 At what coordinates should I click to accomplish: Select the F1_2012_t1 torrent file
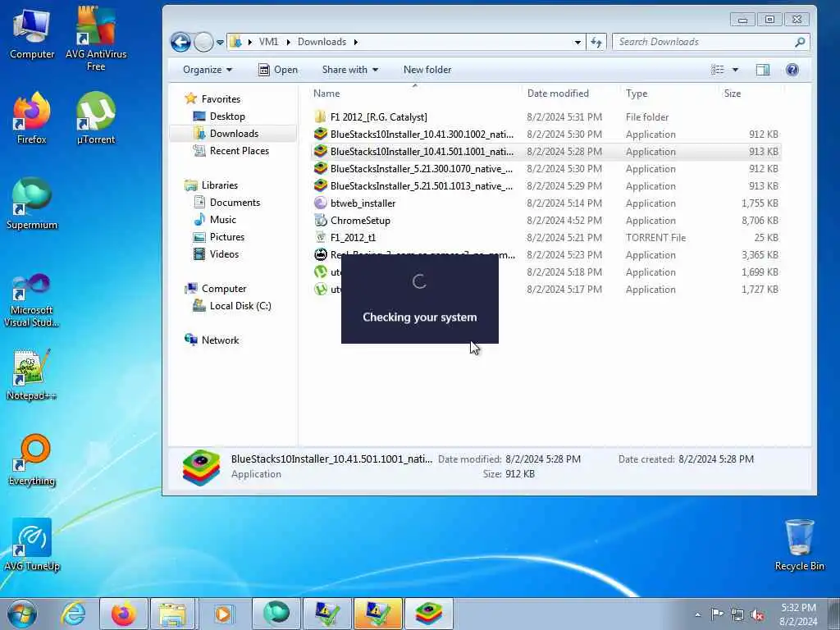[546, 237]
